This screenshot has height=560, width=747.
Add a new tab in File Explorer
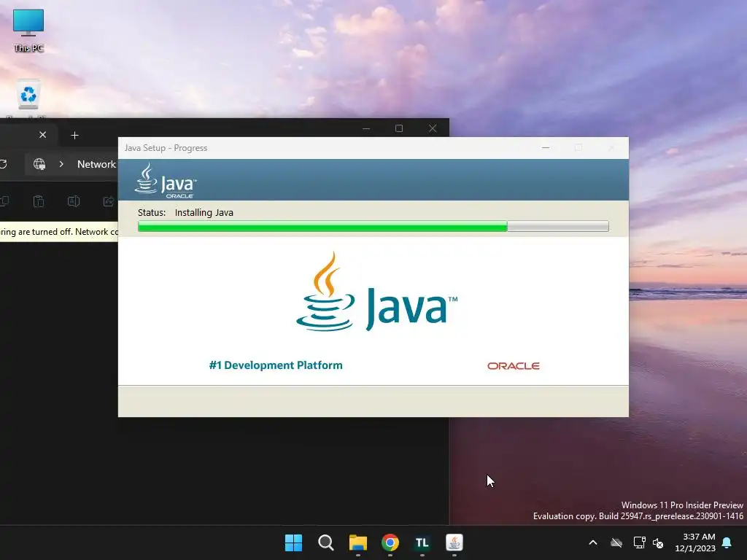coord(75,135)
